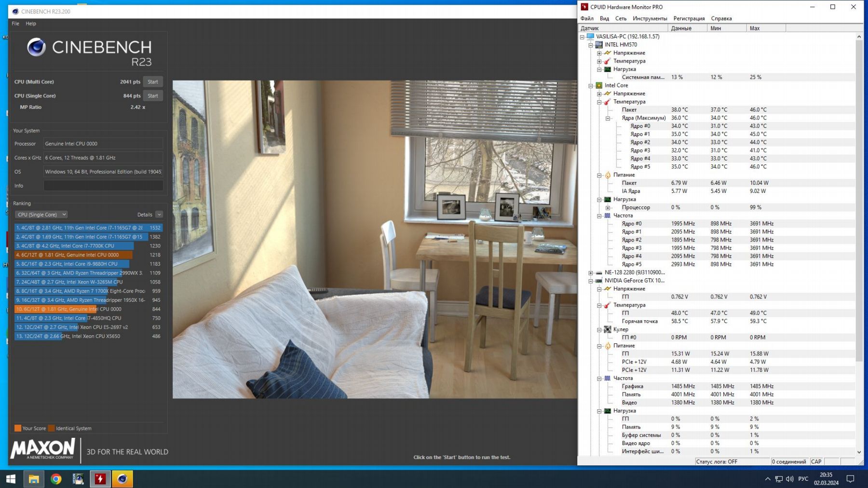Show hidden system tray icons
868x488 pixels.
(x=768, y=479)
